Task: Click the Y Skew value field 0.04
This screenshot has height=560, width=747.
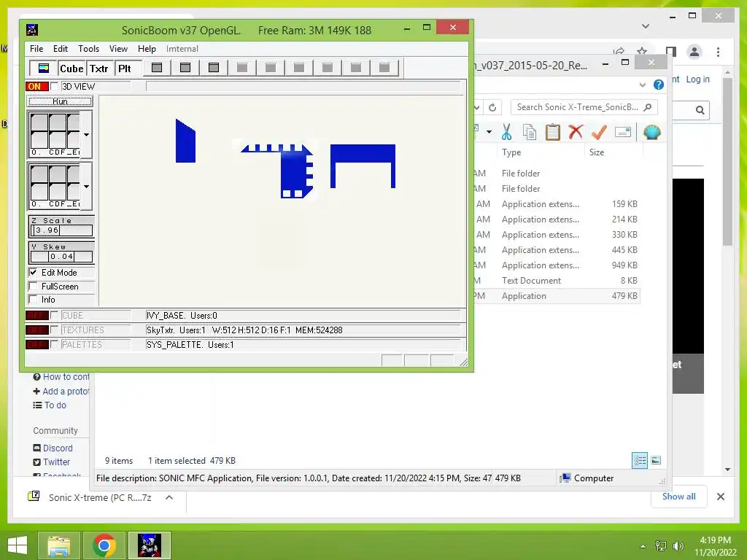Action: [61, 256]
